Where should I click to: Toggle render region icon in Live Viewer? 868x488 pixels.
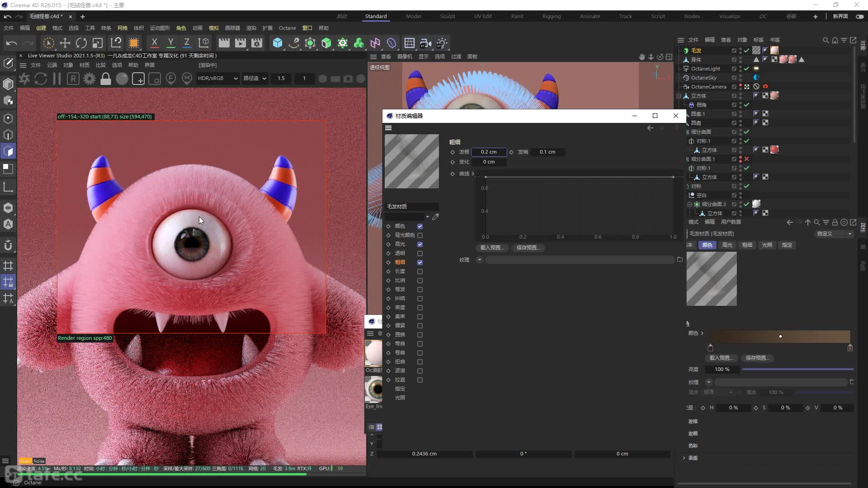138,79
